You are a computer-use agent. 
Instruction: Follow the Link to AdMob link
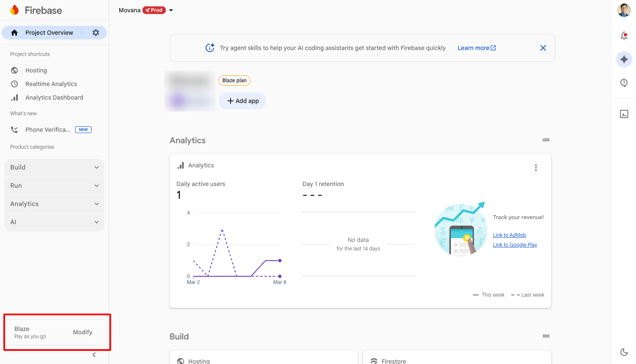click(x=509, y=235)
